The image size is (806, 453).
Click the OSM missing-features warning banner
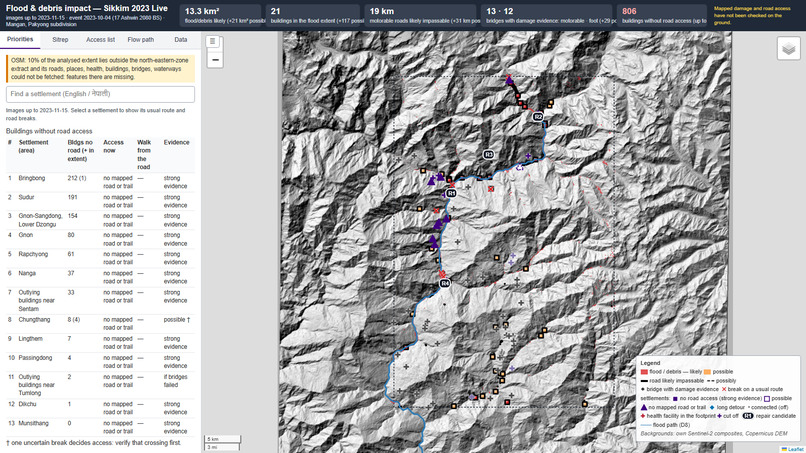100,69
